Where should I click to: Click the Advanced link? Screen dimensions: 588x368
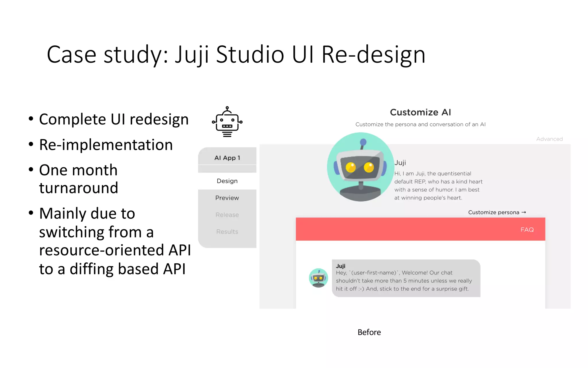point(549,139)
